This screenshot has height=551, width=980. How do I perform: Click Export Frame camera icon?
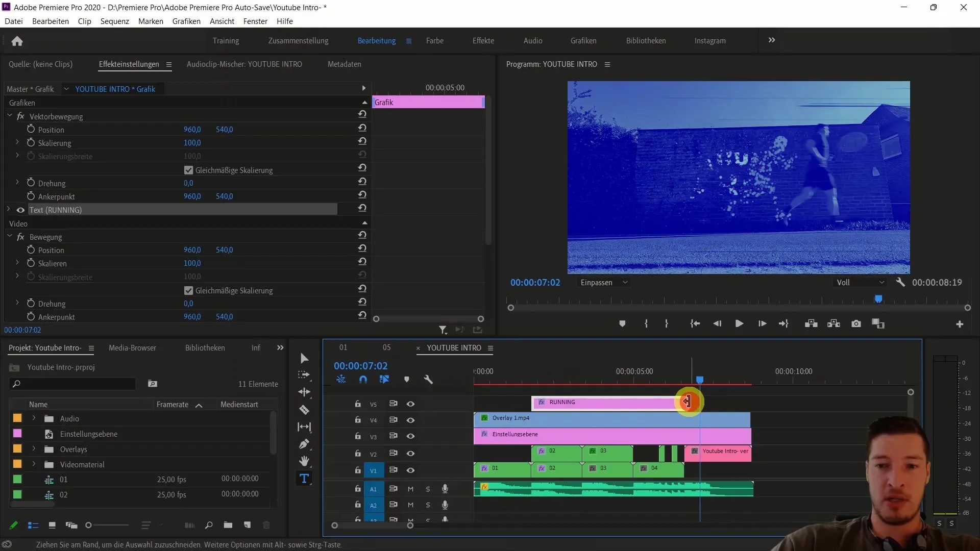pos(856,324)
